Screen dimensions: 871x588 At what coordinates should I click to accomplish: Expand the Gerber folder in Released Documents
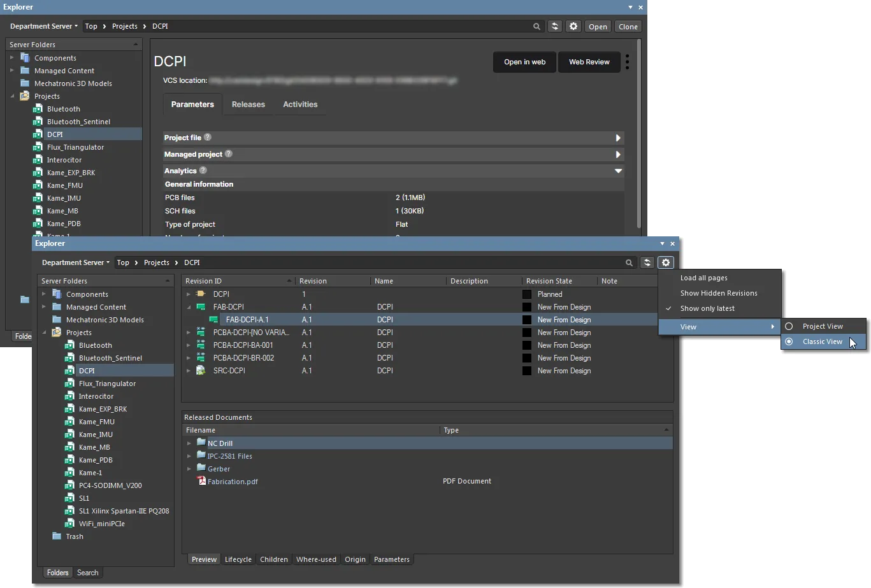189,468
